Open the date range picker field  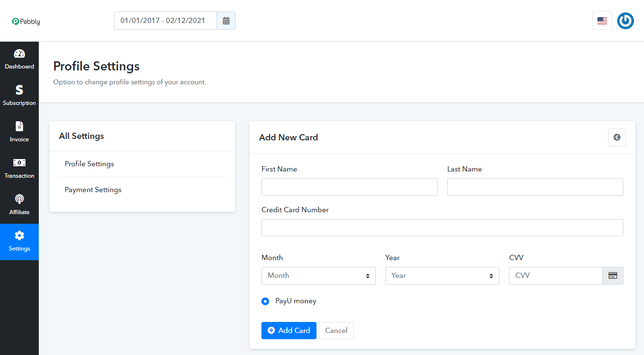click(x=165, y=21)
